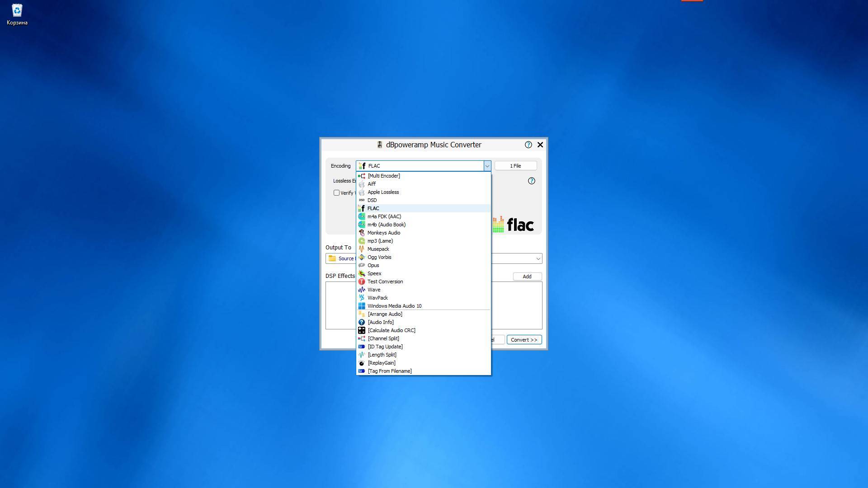Click the dBpoweramp title bar app icon
Image resolution: width=868 pixels, height=488 pixels.
[380, 145]
